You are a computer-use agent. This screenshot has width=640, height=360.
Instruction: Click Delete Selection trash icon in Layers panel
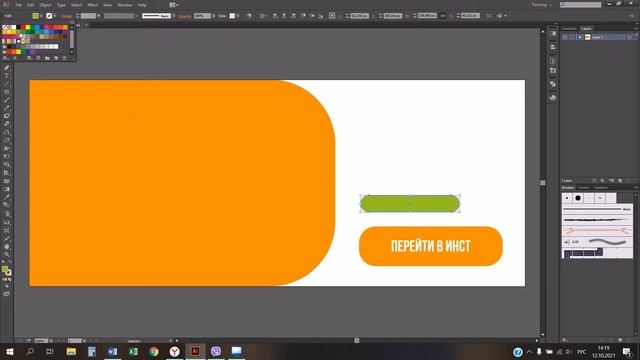coord(629,180)
